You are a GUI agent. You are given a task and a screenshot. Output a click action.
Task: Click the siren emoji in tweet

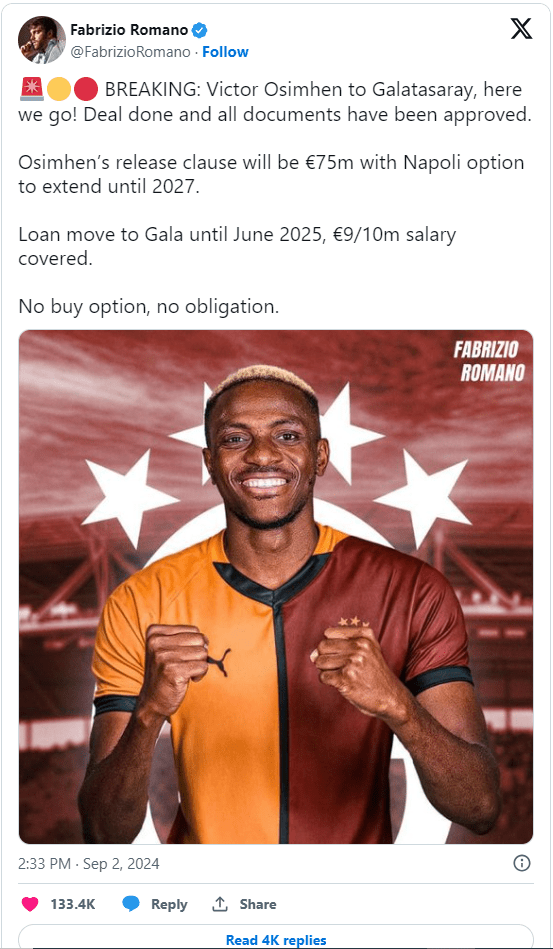point(31,91)
